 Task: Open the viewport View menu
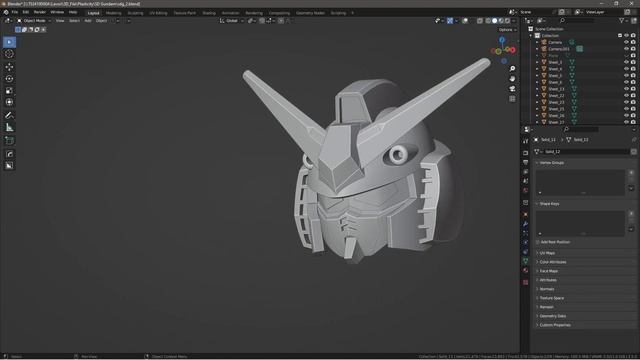[60, 20]
